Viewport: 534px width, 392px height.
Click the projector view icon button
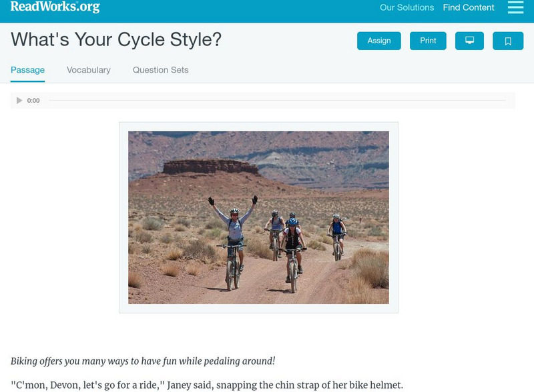point(469,41)
